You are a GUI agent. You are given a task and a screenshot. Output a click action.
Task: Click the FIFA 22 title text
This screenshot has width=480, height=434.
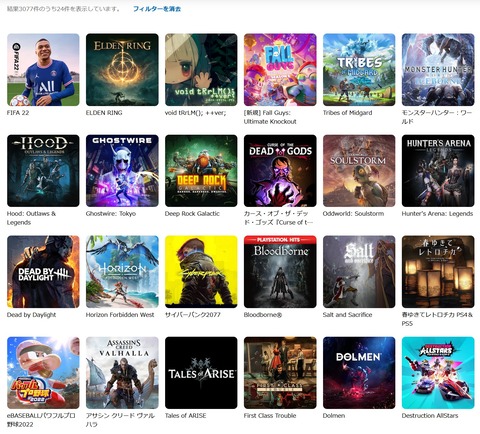[x=18, y=113]
